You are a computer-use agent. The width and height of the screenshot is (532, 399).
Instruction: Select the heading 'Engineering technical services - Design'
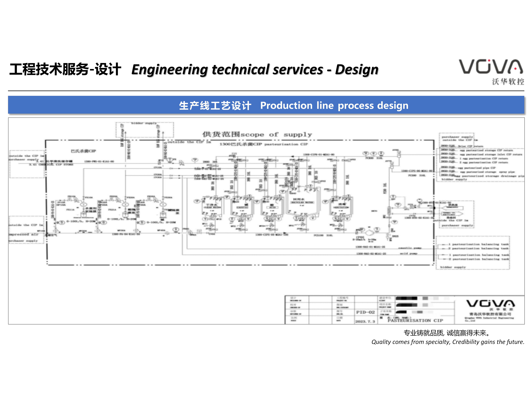[255, 69]
